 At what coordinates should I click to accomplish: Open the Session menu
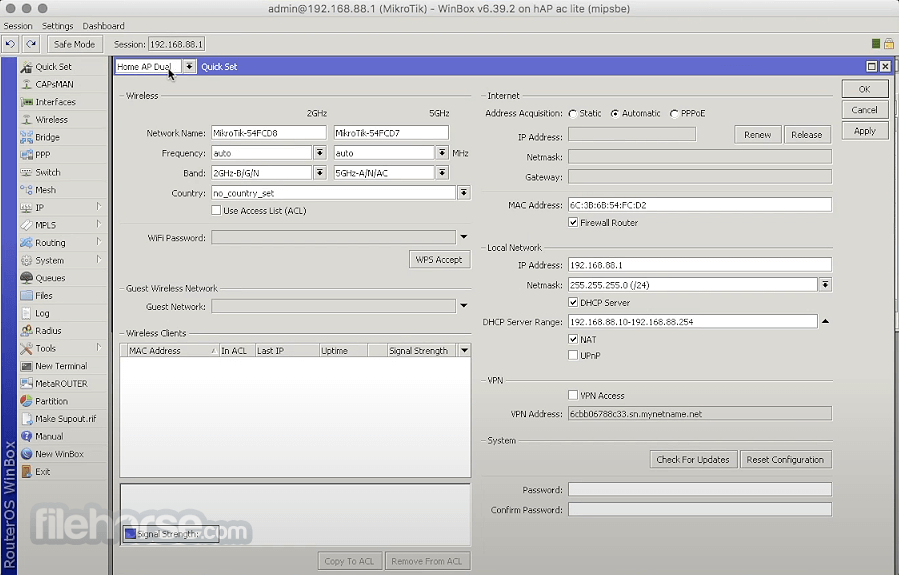(18, 26)
